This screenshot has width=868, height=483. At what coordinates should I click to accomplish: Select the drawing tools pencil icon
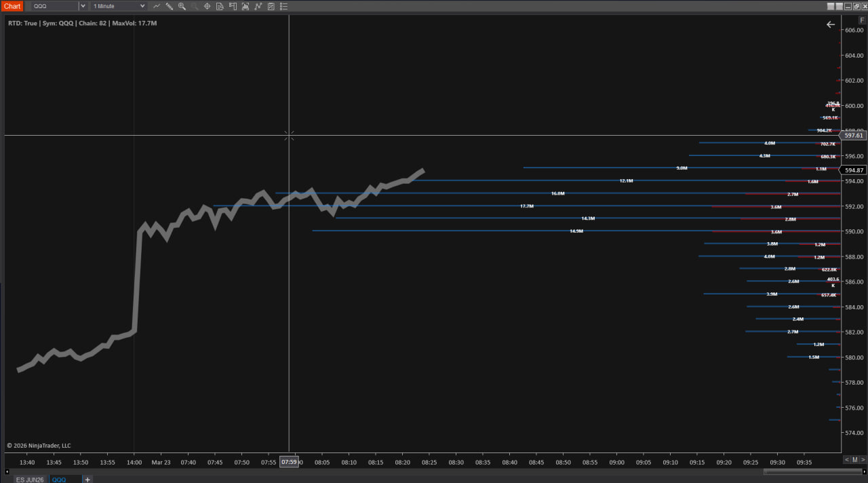coord(169,6)
